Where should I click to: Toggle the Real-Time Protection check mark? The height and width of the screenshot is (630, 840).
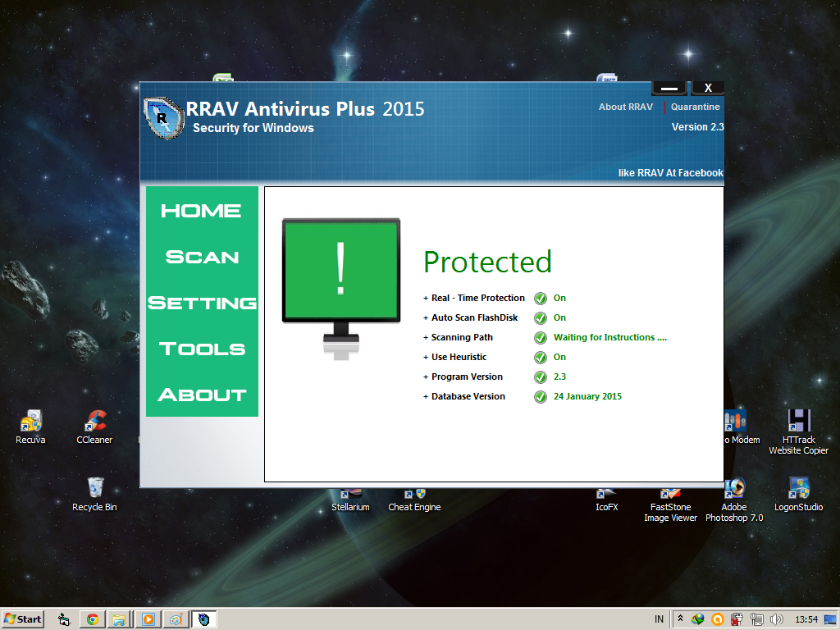tap(541, 298)
